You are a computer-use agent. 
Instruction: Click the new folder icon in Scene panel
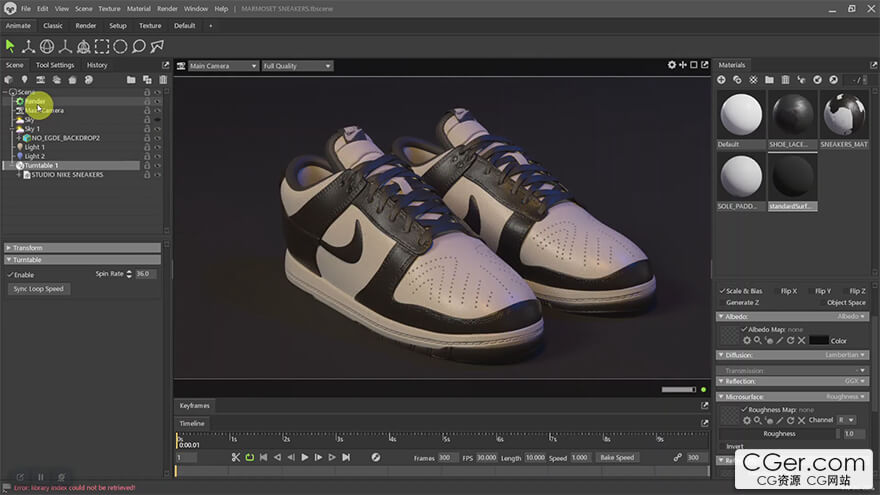pyautogui.click(x=130, y=79)
